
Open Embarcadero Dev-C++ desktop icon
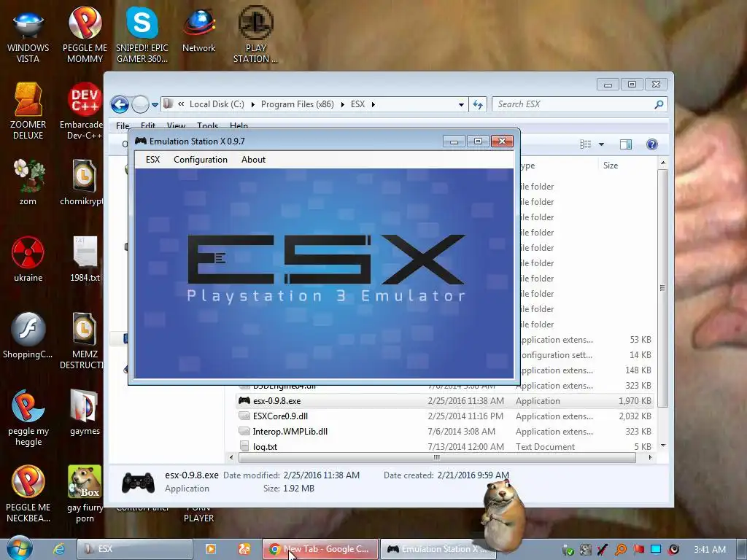82,112
